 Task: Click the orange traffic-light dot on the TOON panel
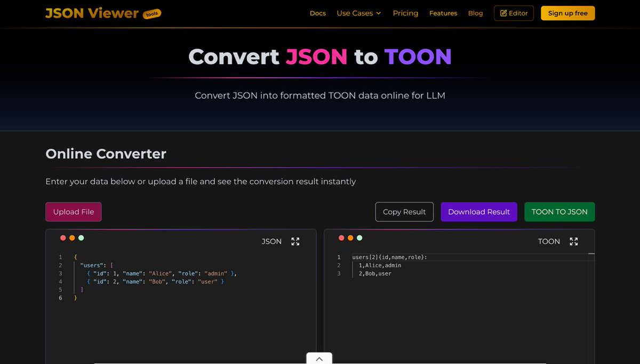pyautogui.click(x=350, y=238)
